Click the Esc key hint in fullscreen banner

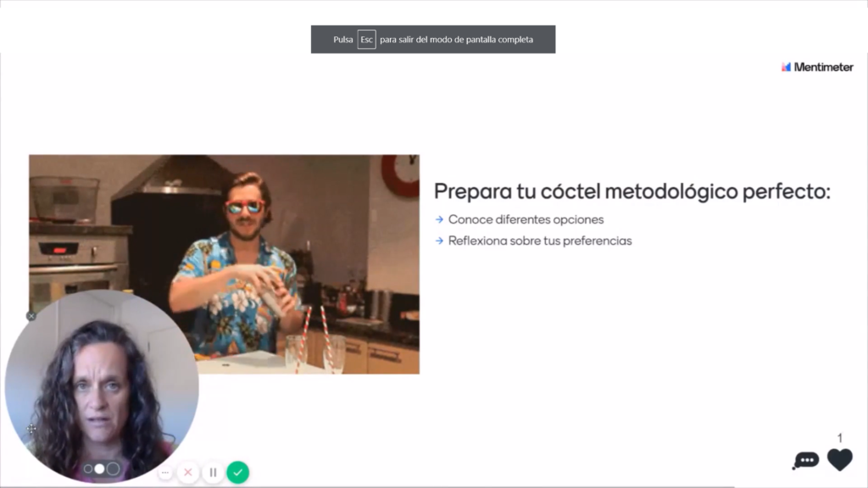pos(366,40)
